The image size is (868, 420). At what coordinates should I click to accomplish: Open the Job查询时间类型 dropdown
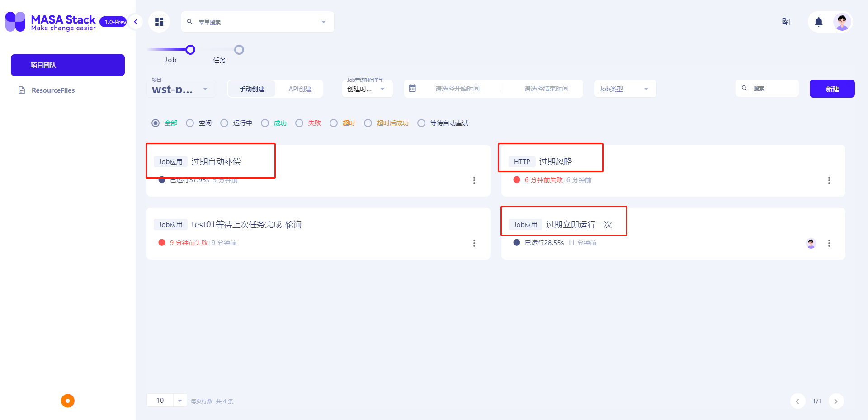367,89
